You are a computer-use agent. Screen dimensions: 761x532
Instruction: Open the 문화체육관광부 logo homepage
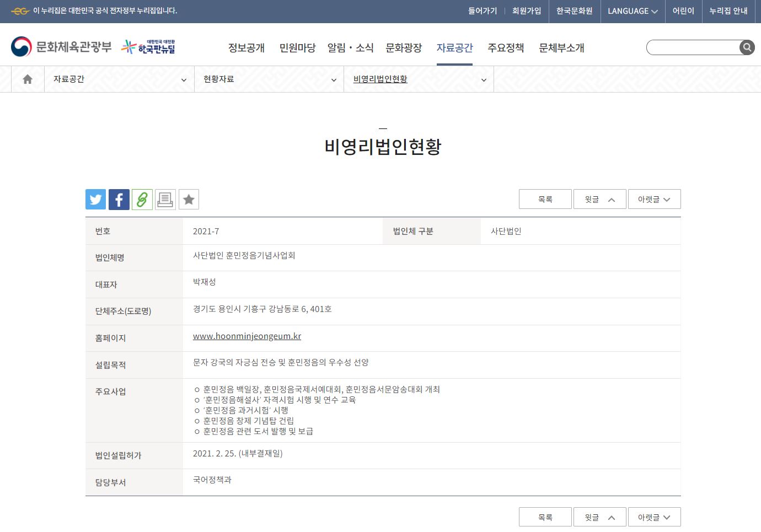click(61, 47)
